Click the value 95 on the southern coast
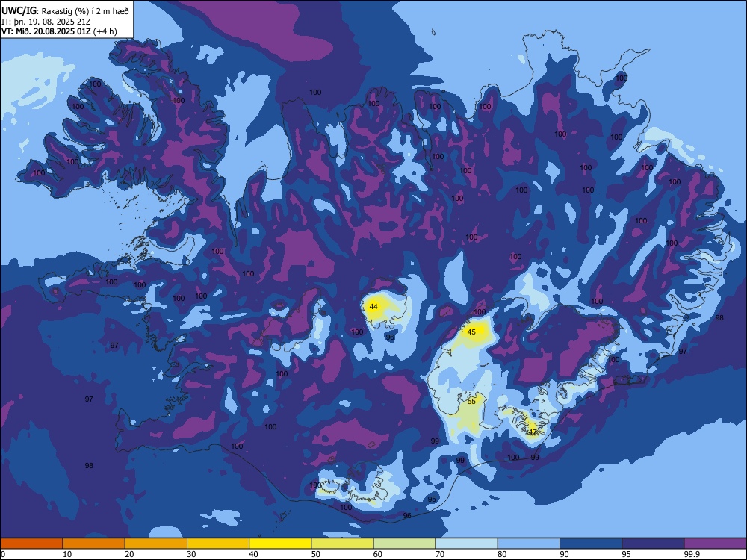 coord(432,499)
